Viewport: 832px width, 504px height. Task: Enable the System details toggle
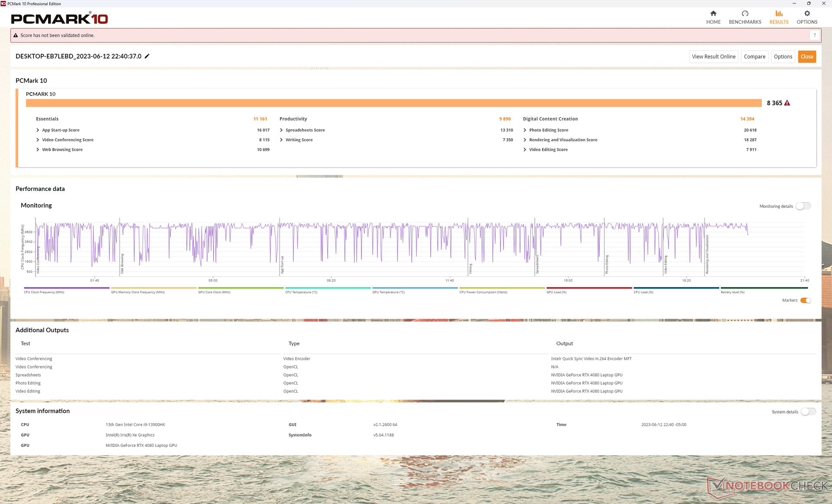pyautogui.click(x=808, y=412)
